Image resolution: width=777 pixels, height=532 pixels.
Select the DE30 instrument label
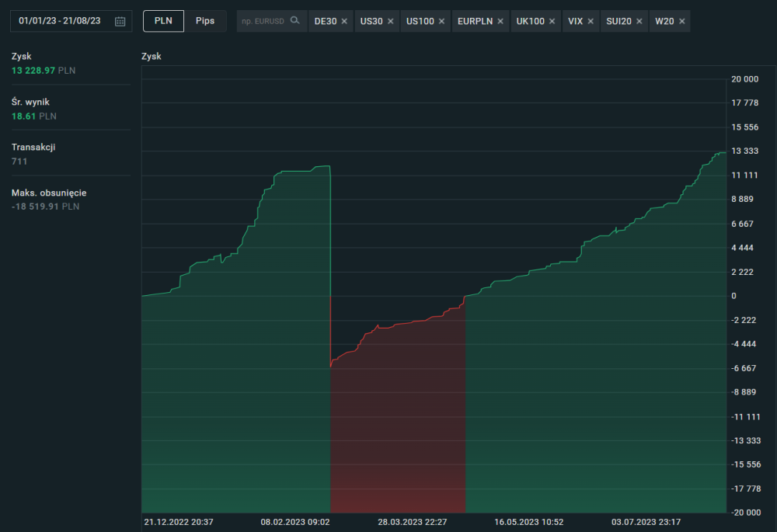[x=326, y=21]
